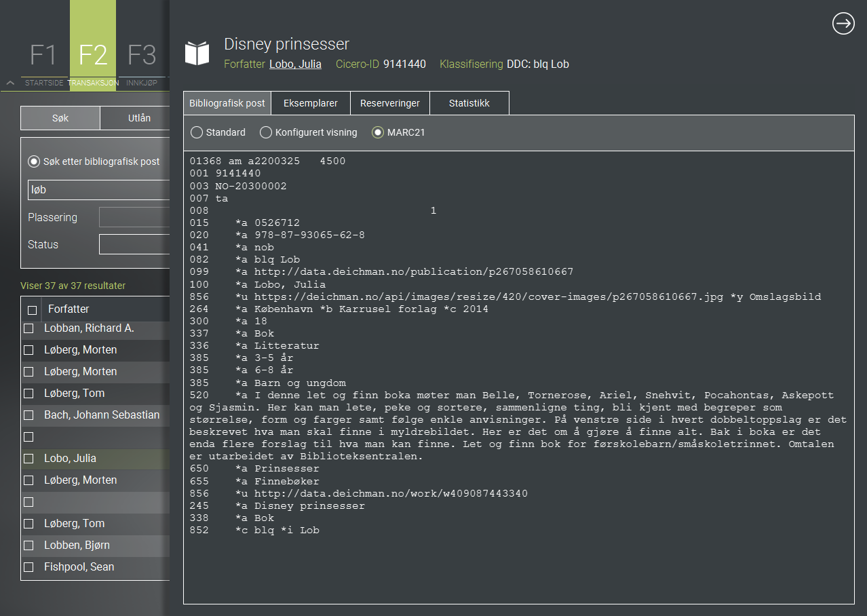Tick the select-all checkbox in the Forfatter header
Viewport: 867px width, 616px height.
point(32,310)
